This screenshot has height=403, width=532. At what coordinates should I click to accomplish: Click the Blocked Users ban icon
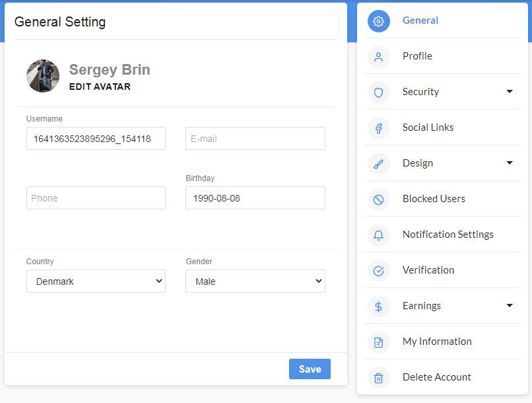[378, 200]
